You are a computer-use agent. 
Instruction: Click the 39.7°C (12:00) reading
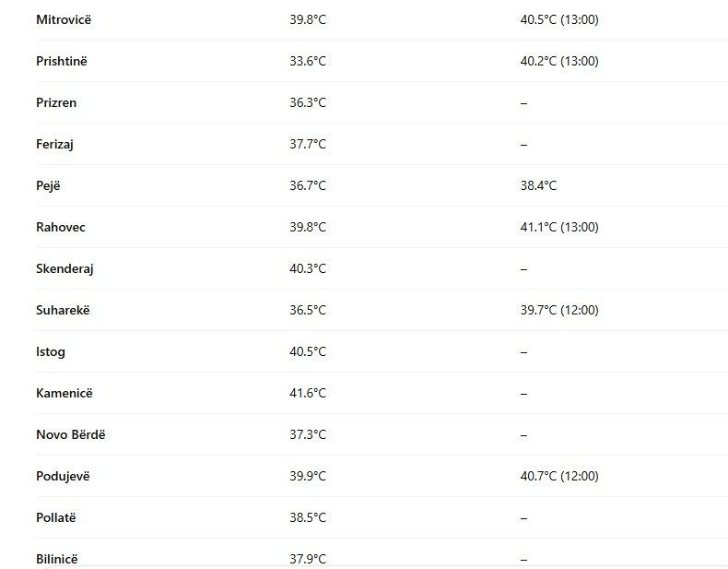point(559,310)
